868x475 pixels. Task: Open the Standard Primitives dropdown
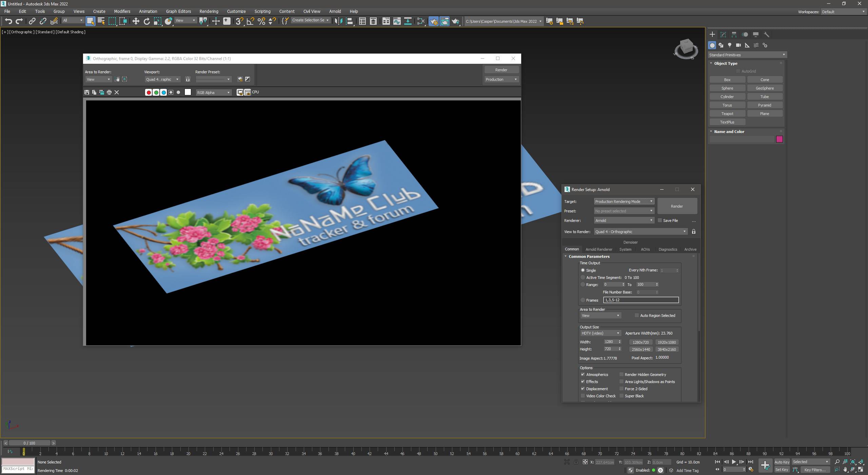[x=747, y=55]
